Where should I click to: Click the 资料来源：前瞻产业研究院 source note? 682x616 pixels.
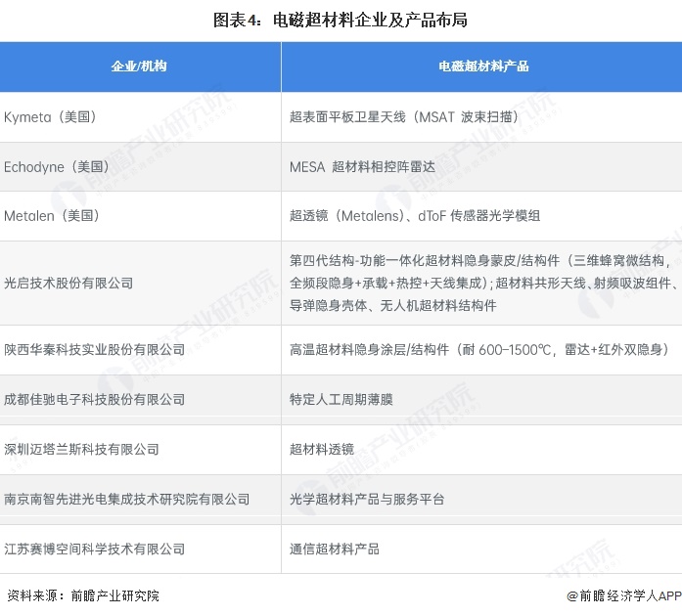[83, 595]
